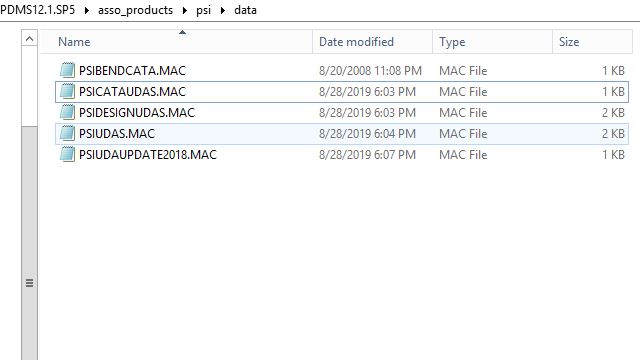Click the sort direction arrow above Name

(182, 32)
